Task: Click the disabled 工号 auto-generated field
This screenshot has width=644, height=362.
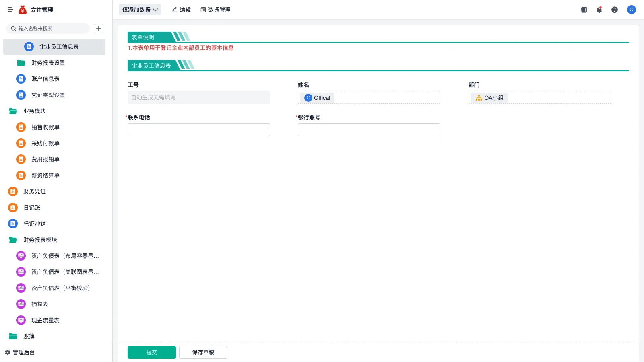Action: (x=199, y=97)
